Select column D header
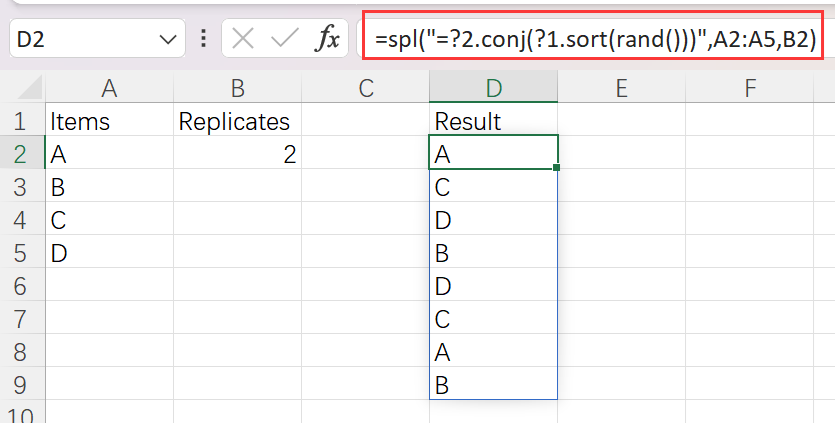 pyautogui.click(x=493, y=88)
